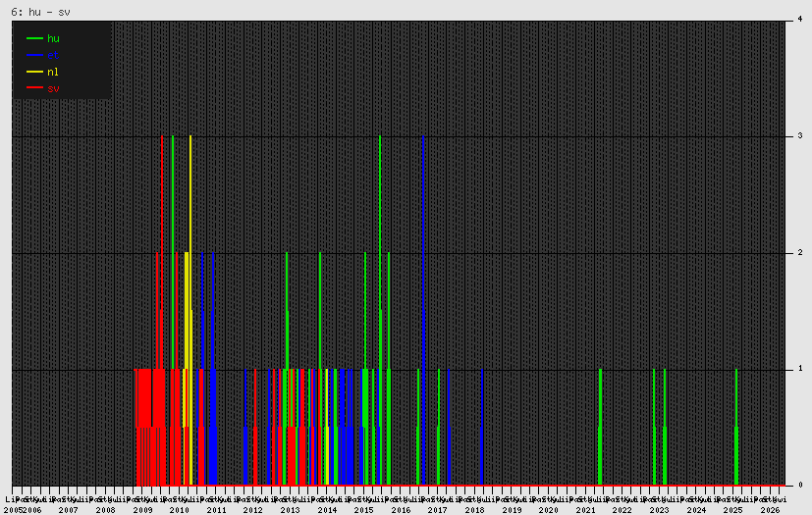Click the 2019 year label
Image resolution: width=812 pixels, height=515 pixels.
point(512,510)
